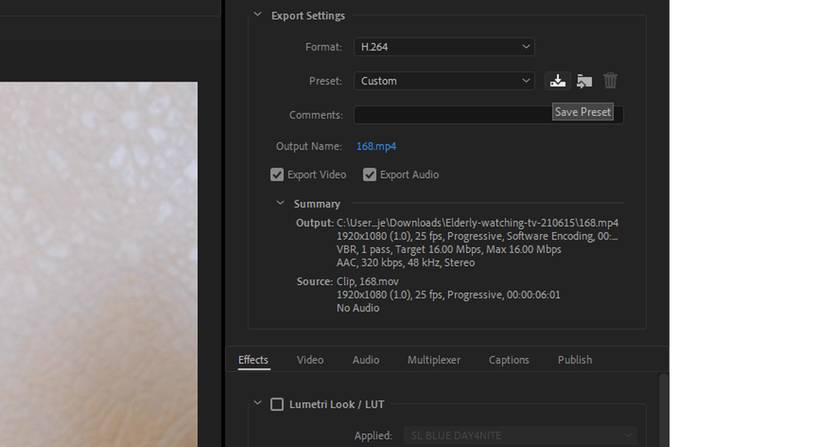Enable the Lumetri Look / LUT checkbox
The width and height of the screenshot is (825, 447).
(x=277, y=404)
